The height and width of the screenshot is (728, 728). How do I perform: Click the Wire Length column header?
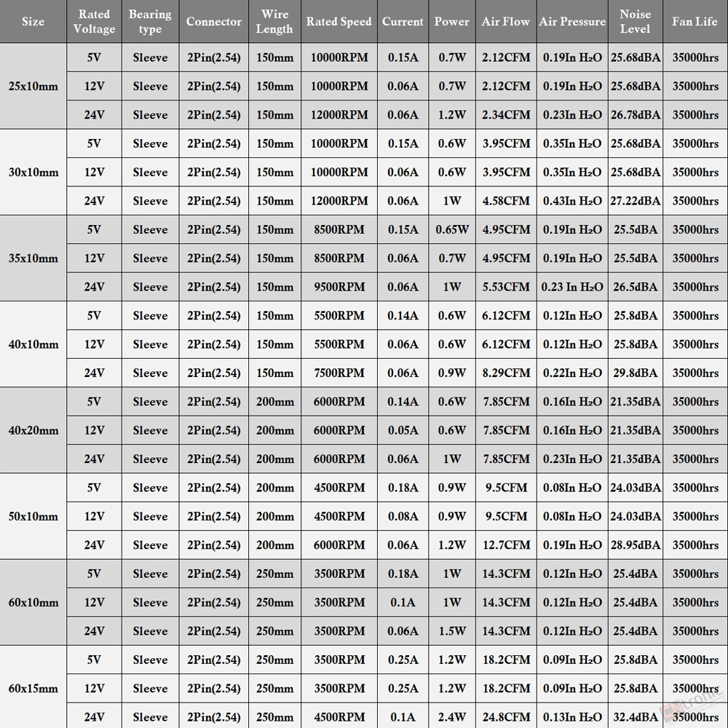[275, 21]
